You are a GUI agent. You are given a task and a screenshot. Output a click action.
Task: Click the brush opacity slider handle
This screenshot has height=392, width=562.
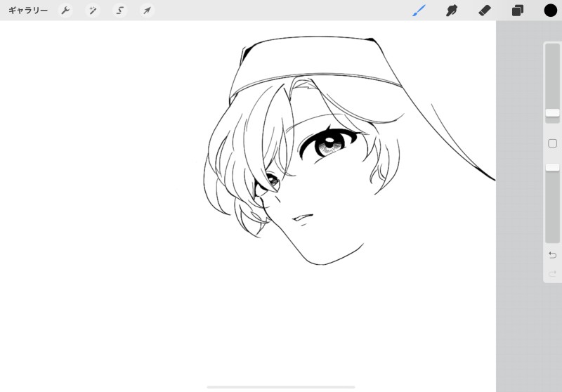552,167
